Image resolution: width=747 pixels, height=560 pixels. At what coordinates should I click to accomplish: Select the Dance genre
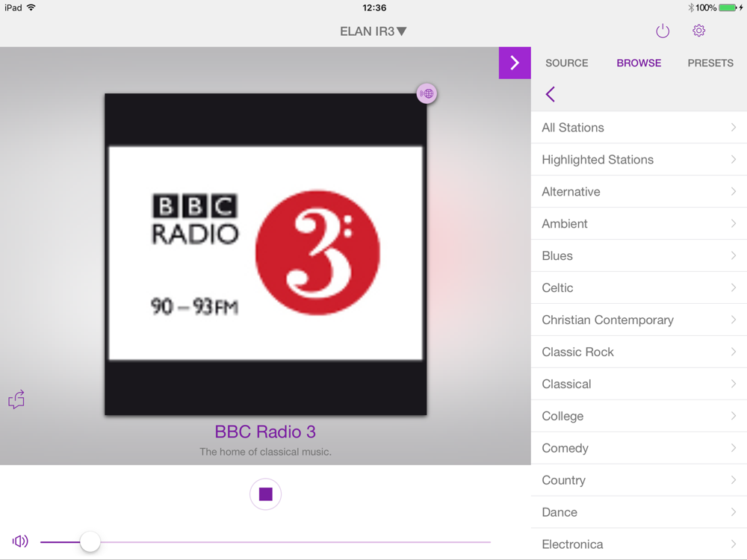point(639,512)
